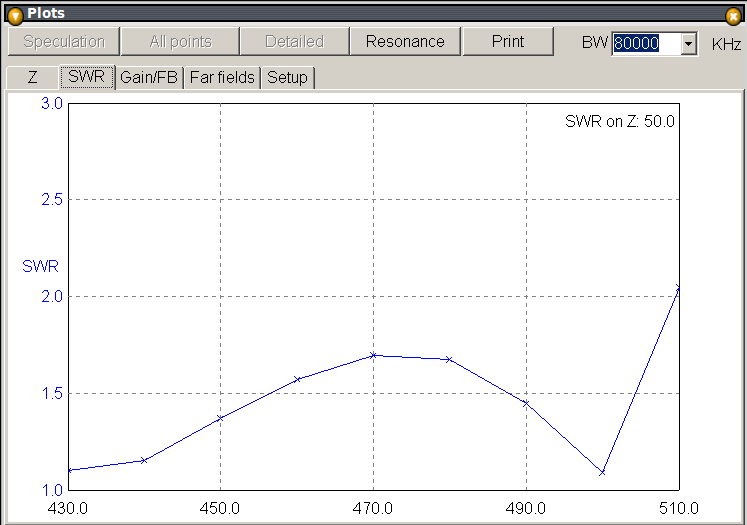The image size is (747, 525).
Task: Click the BW value field showing 80000
Action: (645, 43)
